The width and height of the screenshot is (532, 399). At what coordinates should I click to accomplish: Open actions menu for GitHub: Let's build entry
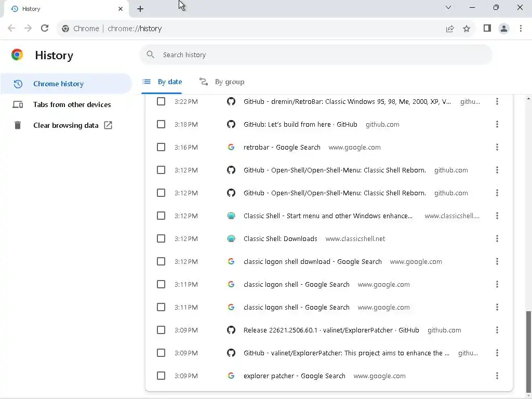(x=497, y=124)
